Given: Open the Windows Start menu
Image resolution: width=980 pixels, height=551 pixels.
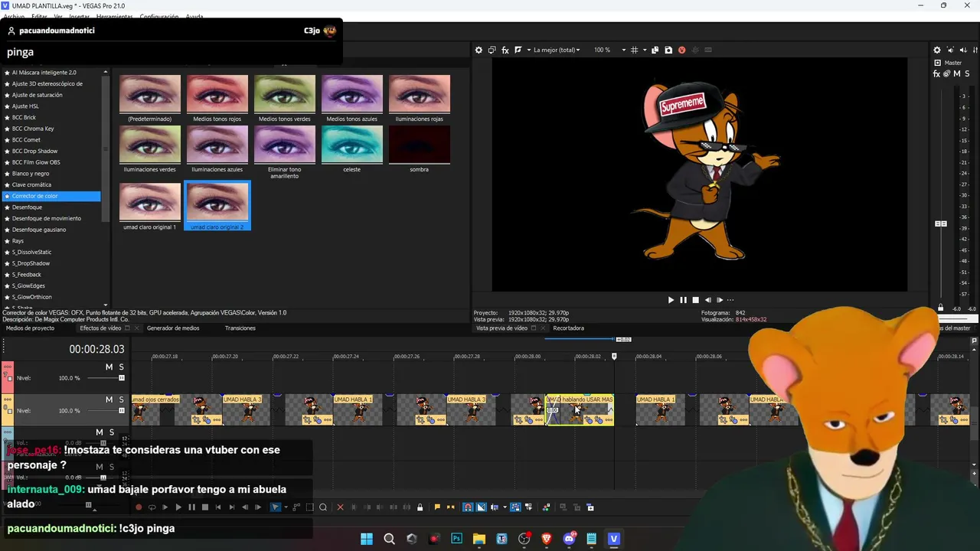Looking at the screenshot, I should click(x=367, y=539).
